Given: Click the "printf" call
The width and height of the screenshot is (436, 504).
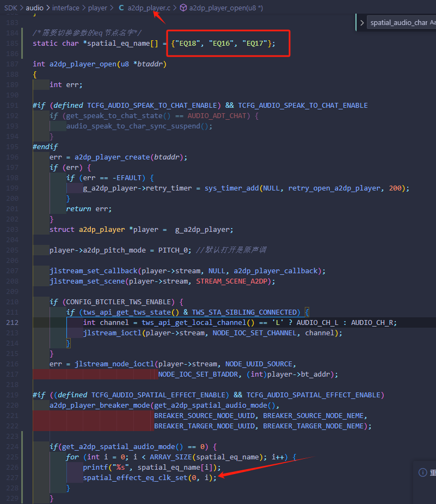Looking at the screenshot, I should click(x=95, y=468).
